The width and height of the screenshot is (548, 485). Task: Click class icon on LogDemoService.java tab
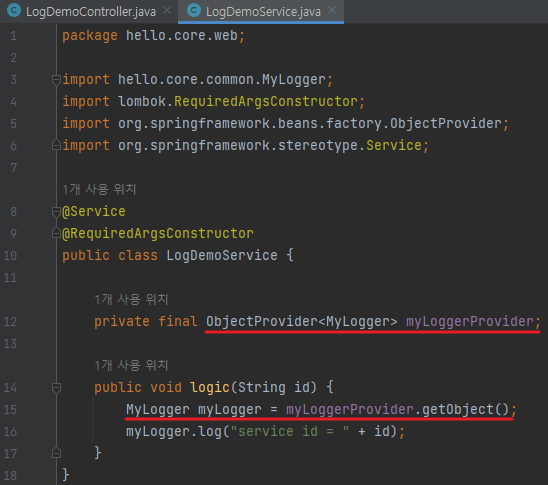pos(194,10)
